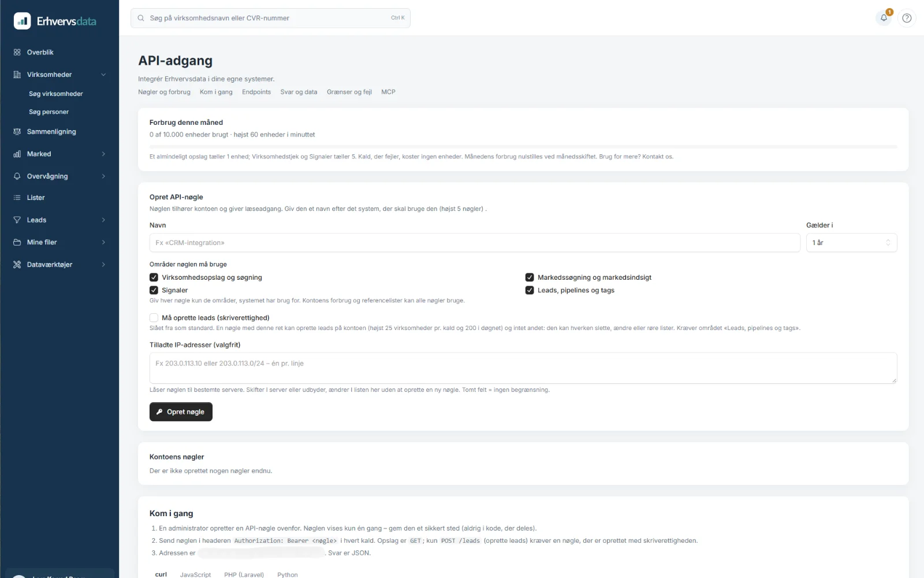Uncheck Markedssøgning og markedsindsigt checkbox

(530, 277)
